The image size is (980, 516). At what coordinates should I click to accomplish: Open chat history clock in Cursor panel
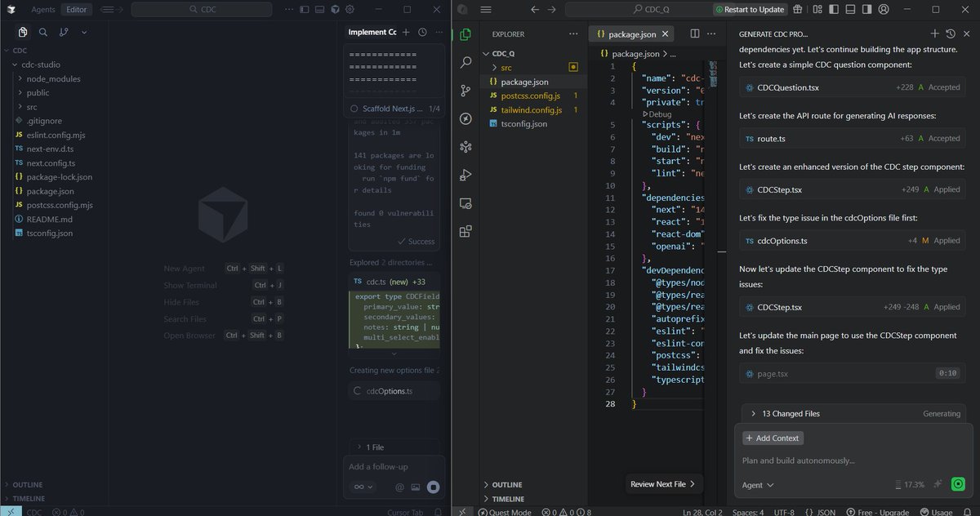point(422,32)
